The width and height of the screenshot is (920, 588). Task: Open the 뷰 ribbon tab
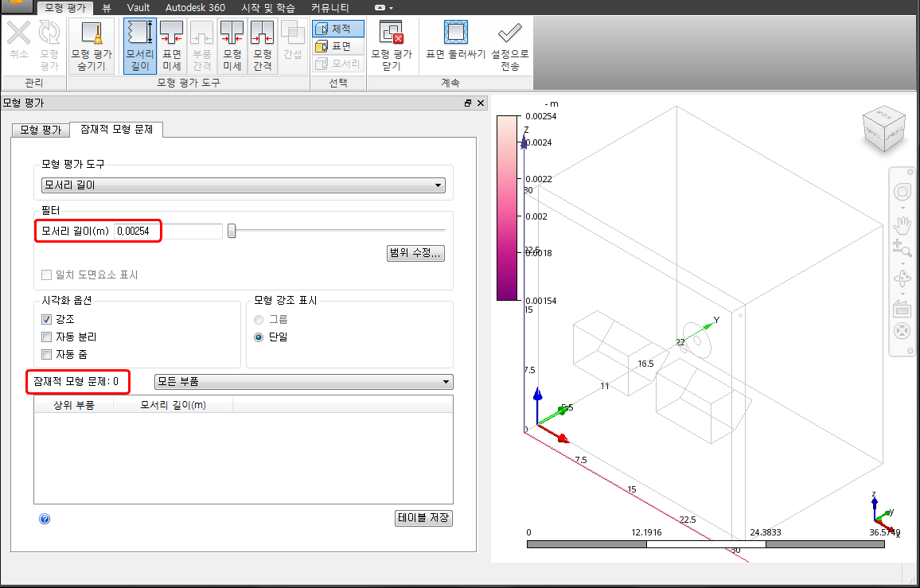click(x=106, y=8)
